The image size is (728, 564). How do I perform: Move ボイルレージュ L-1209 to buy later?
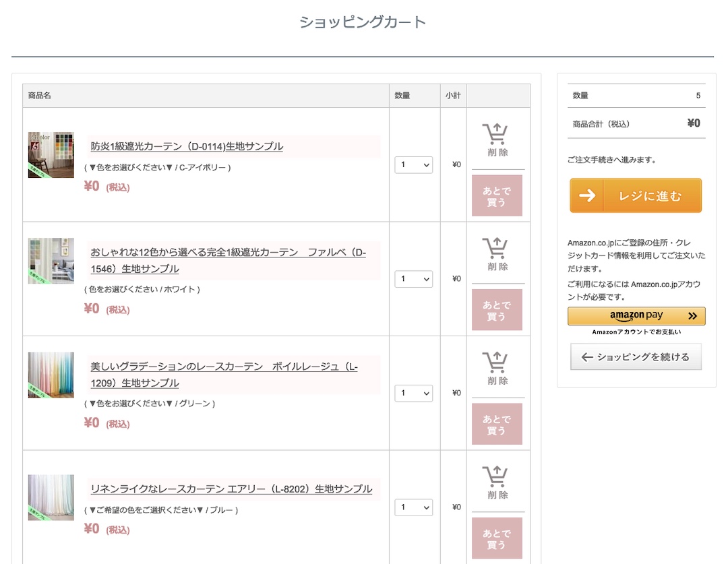click(x=497, y=425)
